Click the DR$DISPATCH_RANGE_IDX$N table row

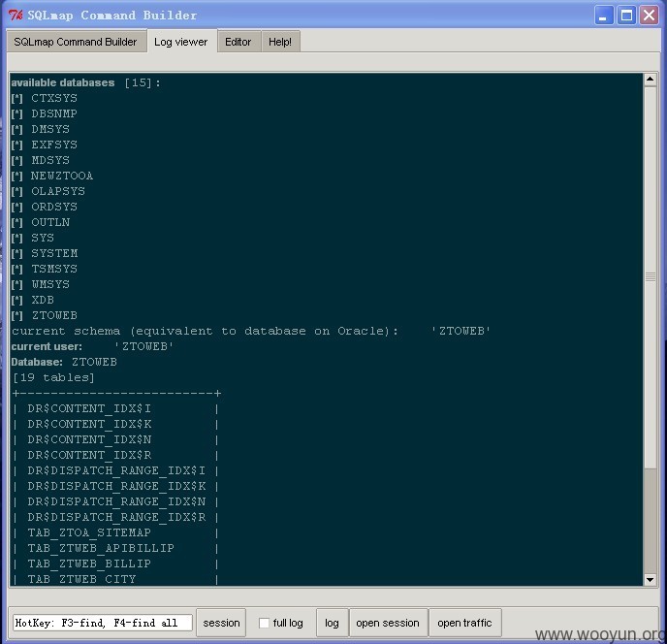pos(115,501)
